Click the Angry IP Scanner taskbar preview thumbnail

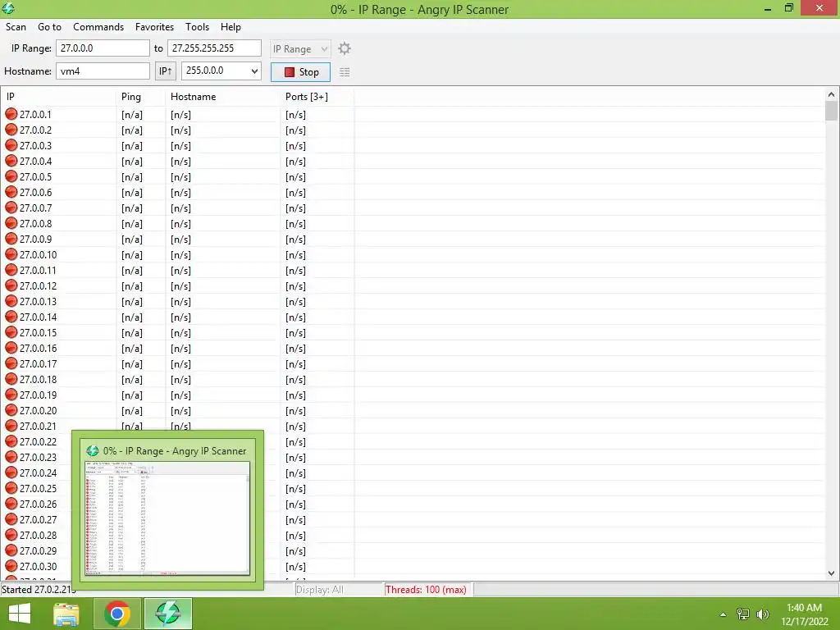(x=167, y=518)
